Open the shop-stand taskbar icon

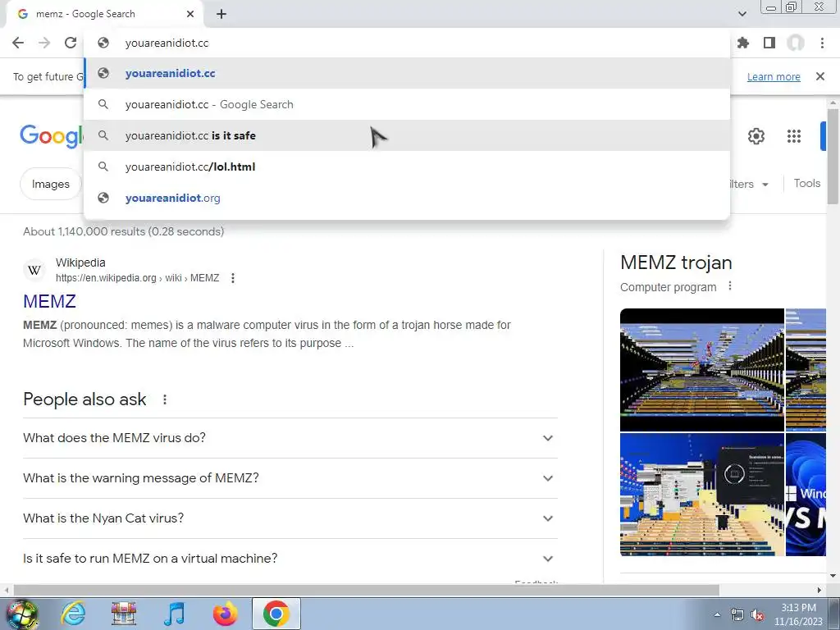[124, 614]
